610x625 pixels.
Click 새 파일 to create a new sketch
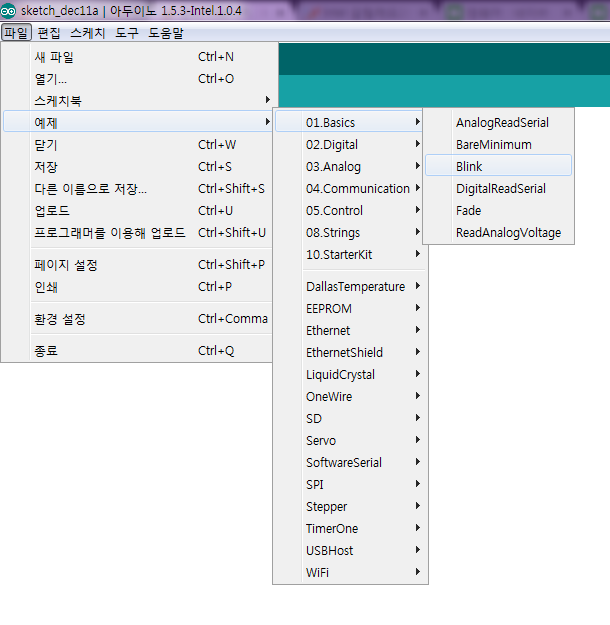(x=54, y=57)
